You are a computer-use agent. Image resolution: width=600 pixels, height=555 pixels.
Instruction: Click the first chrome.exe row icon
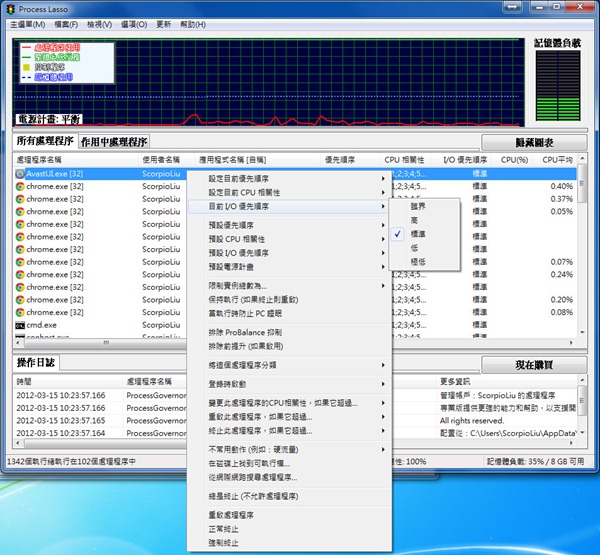coord(20,186)
